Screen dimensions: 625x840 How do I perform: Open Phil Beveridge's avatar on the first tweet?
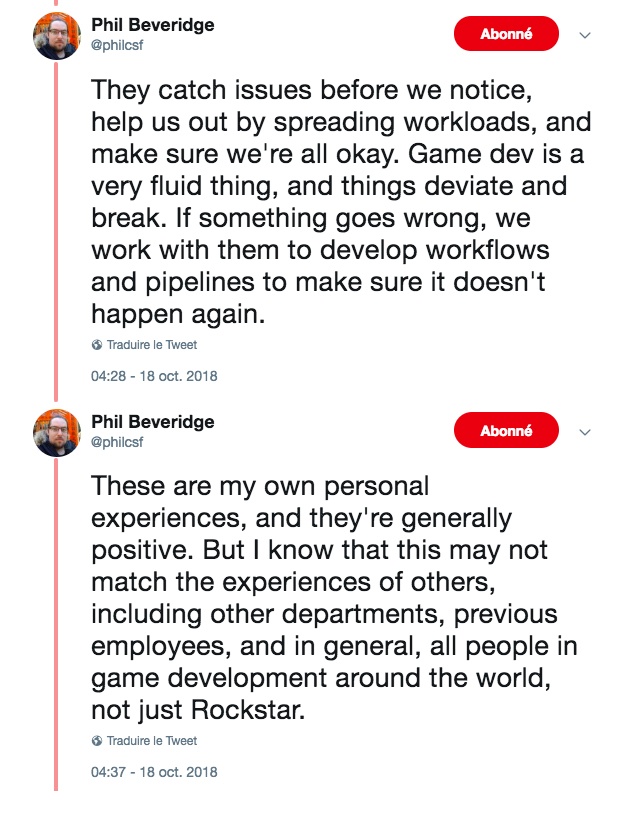[57, 37]
